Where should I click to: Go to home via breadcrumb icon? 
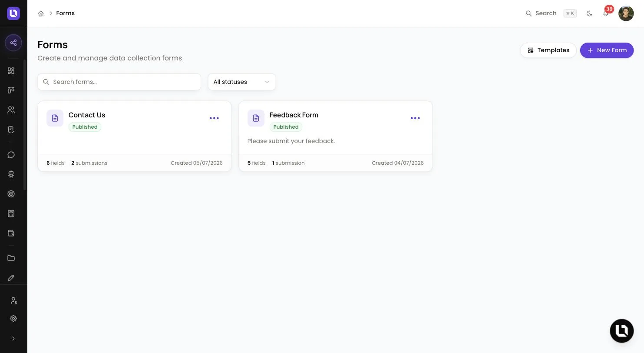click(41, 13)
